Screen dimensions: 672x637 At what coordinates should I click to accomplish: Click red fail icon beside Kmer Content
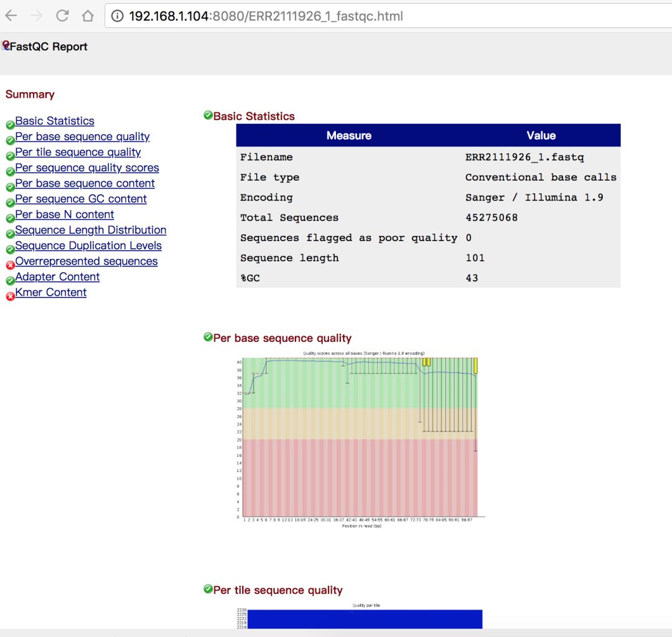point(10,296)
